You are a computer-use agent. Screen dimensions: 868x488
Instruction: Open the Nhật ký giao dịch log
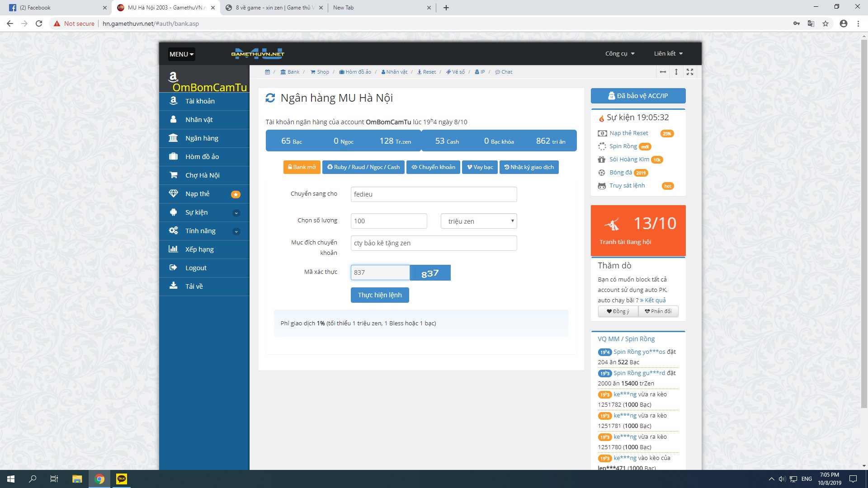(528, 167)
